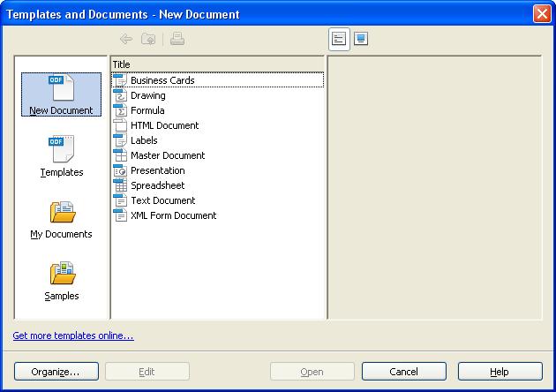Click the Open button
The height and width of the screenshot is (392, 556).
(312, 372)
